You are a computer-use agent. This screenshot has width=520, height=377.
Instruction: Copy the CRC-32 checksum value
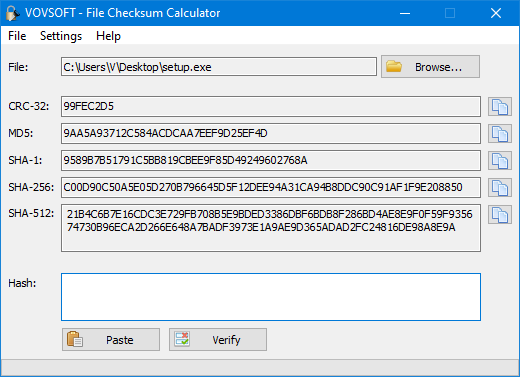(x=500, y=107)
